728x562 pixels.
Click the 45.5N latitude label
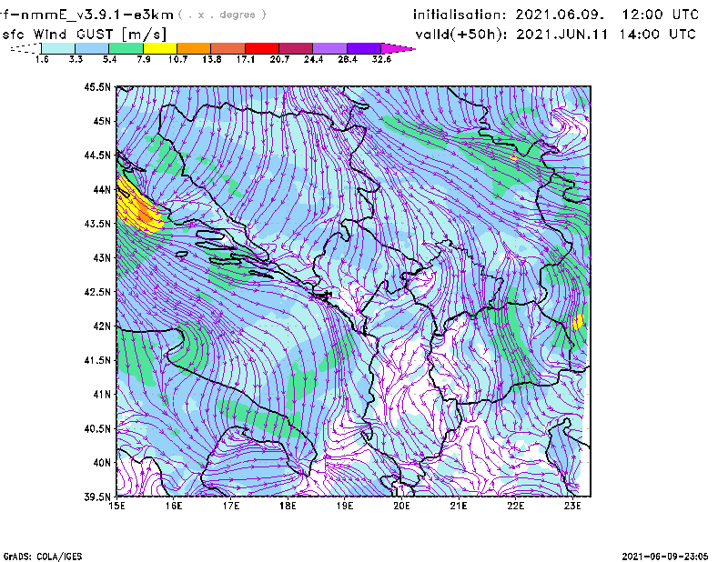(97, 86)
